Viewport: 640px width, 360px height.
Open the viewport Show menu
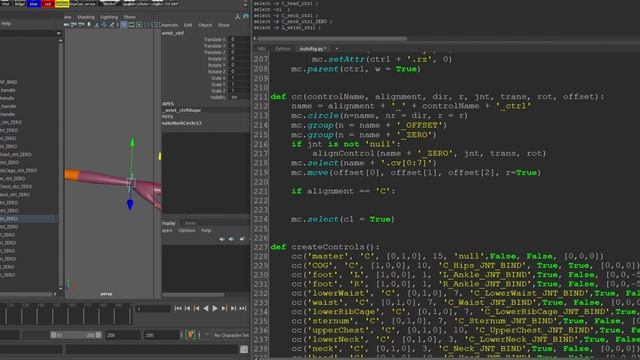(129, 17)
